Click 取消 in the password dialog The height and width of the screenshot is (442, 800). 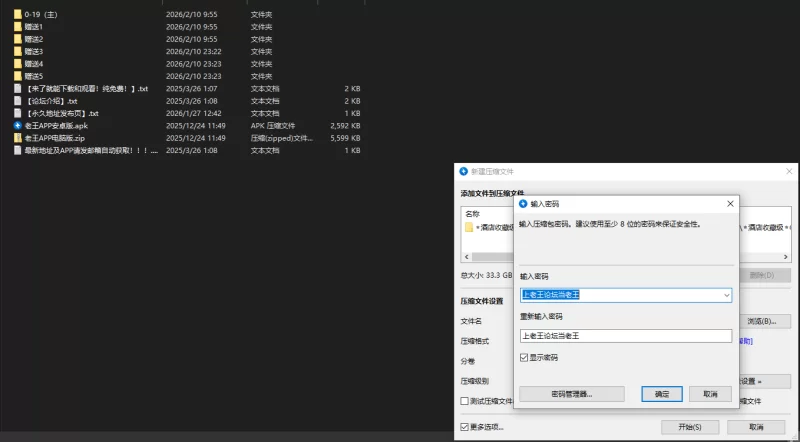pos(709,394)
